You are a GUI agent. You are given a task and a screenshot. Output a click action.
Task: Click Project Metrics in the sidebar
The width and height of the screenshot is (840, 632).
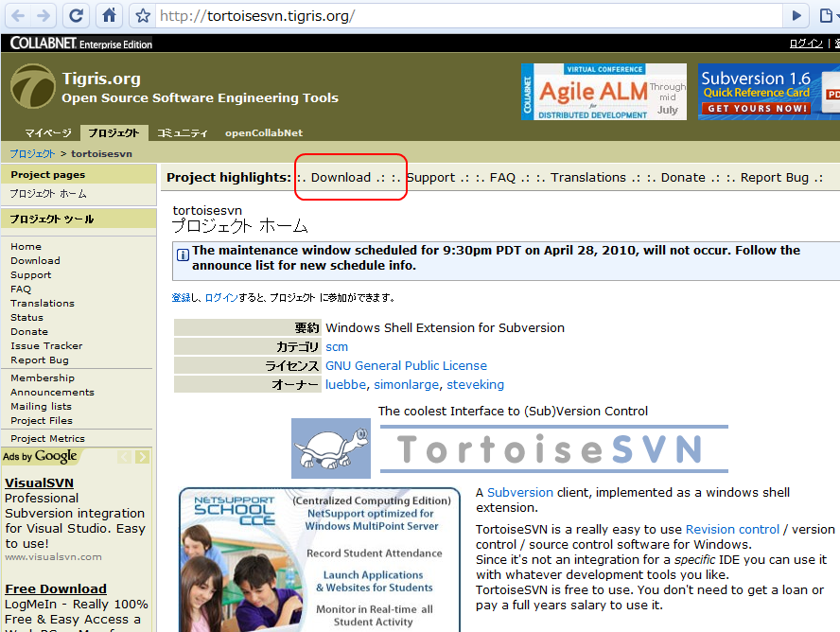tap(47, 439)
